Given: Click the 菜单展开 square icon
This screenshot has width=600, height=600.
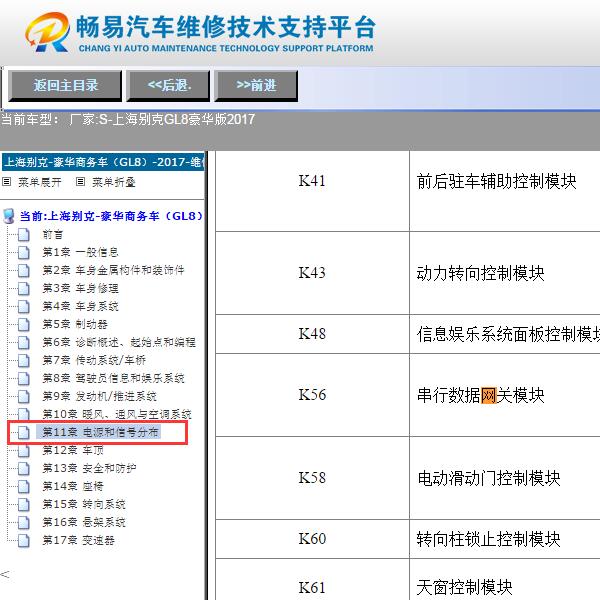Looking at the screenshot, I should [x=7, y=182].
